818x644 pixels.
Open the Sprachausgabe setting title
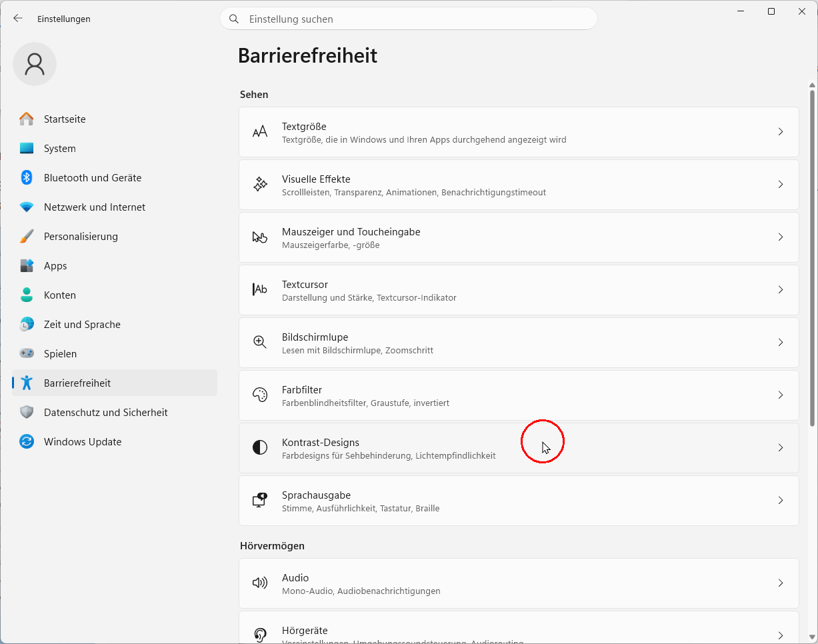click(316, 495)
